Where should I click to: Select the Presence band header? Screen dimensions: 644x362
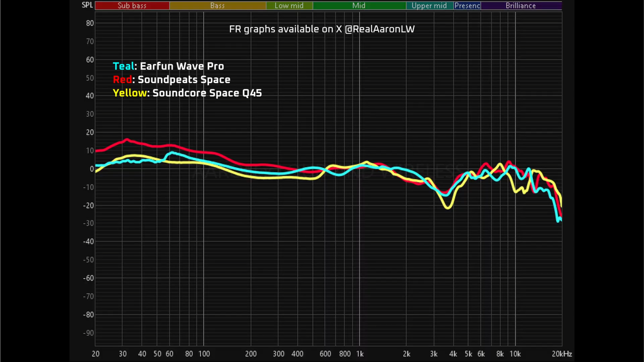click(467, 6)
